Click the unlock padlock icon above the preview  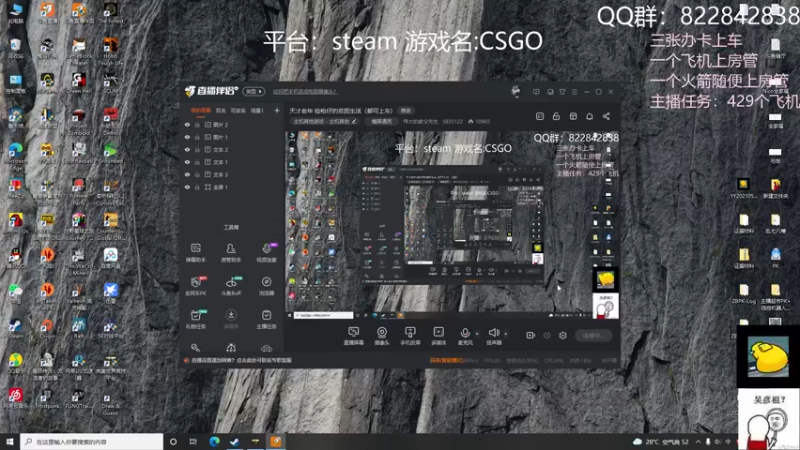(x=556, y=116)
